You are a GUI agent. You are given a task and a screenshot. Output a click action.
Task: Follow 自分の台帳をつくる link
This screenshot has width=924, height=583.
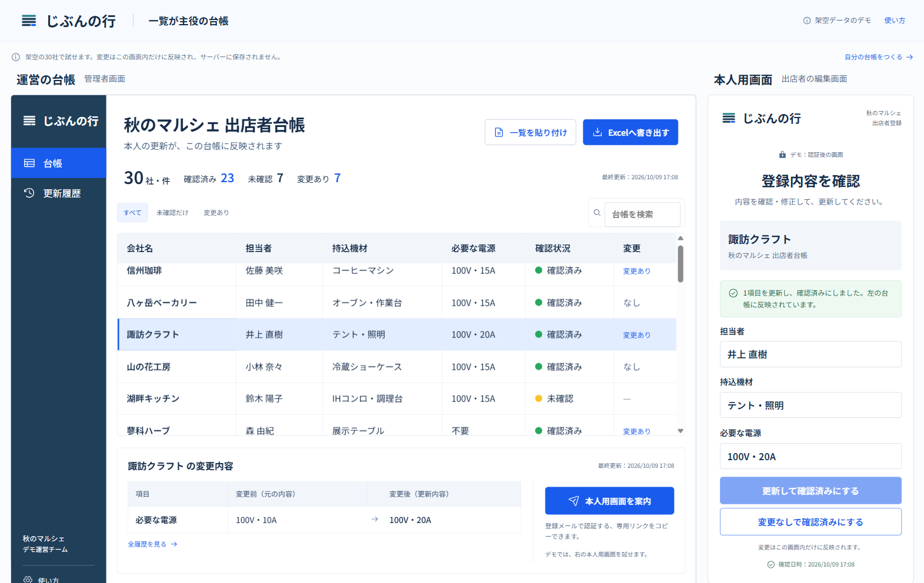[879, 57]
